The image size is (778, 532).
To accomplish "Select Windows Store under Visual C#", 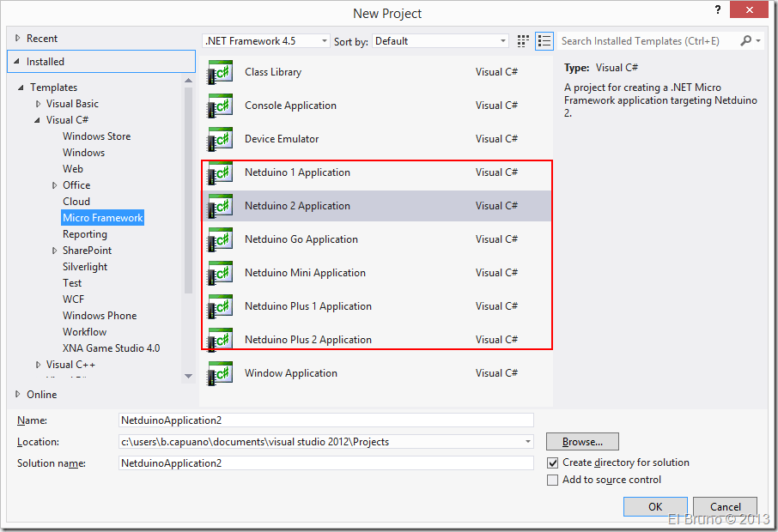I will tap(96, 136).
